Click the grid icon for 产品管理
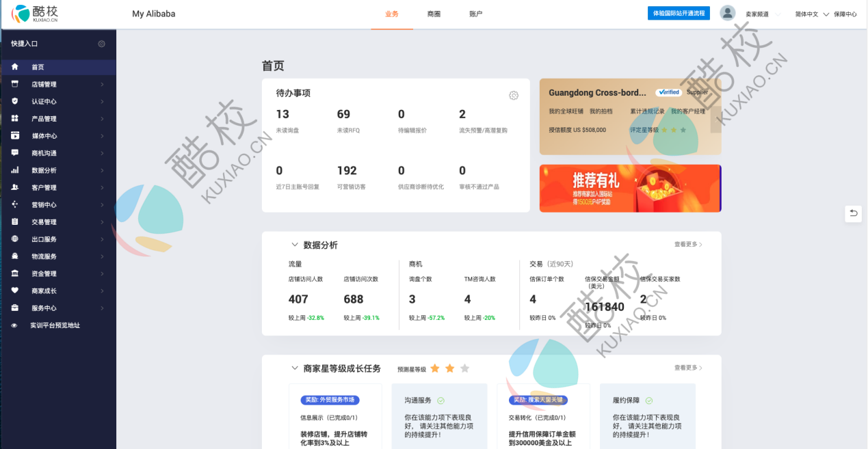 point(15,118)
